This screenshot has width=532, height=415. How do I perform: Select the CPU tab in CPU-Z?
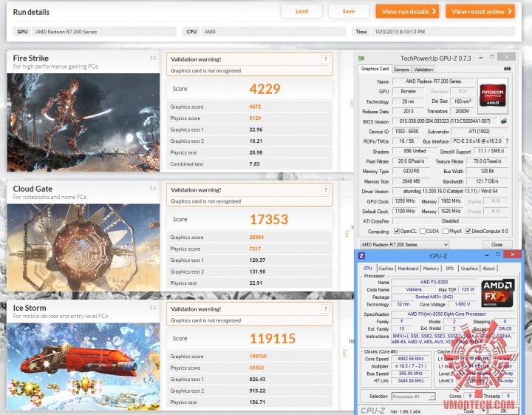tap(368, 269)
